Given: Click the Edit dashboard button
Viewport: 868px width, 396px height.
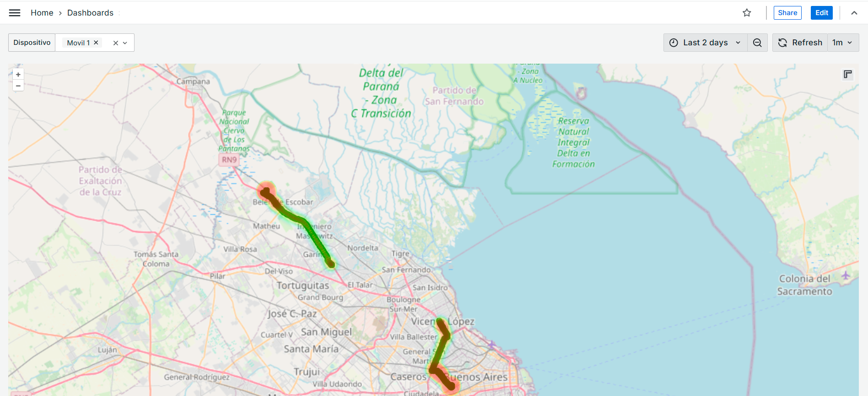Looking at the screenshot, I should [821, 13].
